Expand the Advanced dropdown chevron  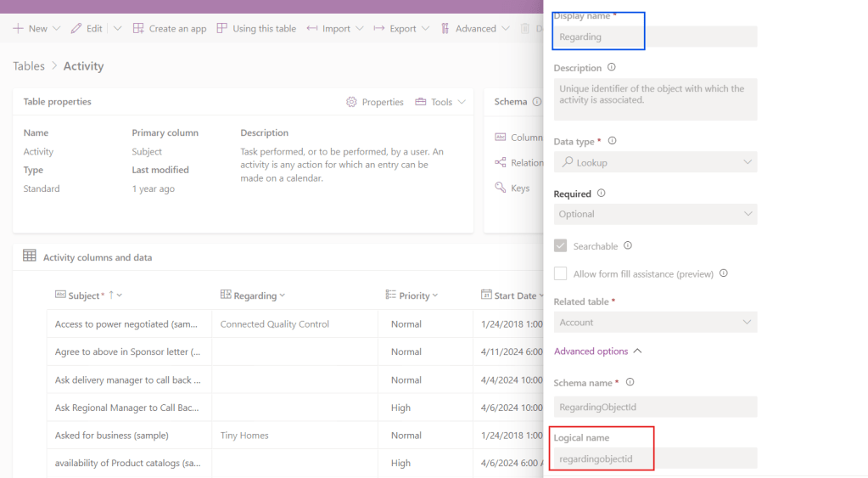click(506, 28)
